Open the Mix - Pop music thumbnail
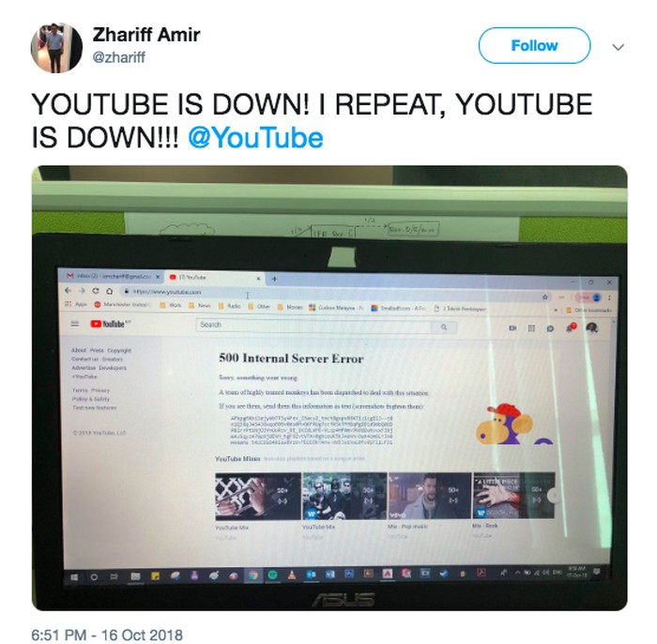Viewport: 657px width, 644px height. click(430, 496)
